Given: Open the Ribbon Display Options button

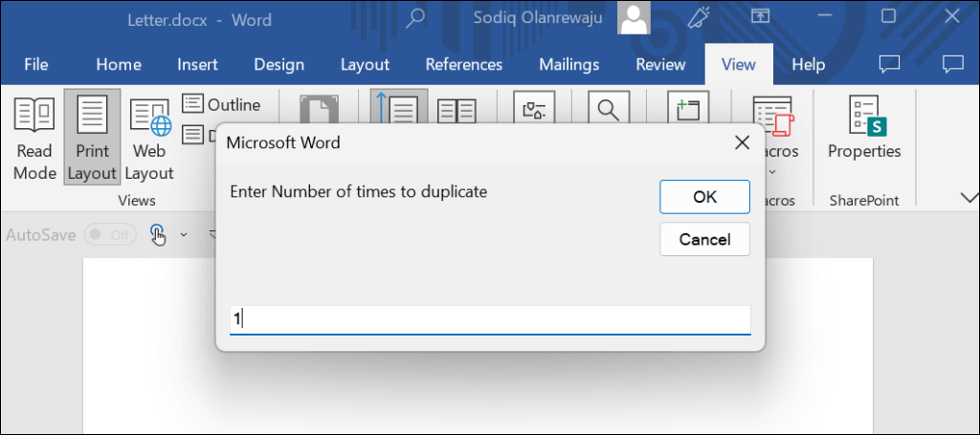Looking at the screenshot, I should (760, 17).
